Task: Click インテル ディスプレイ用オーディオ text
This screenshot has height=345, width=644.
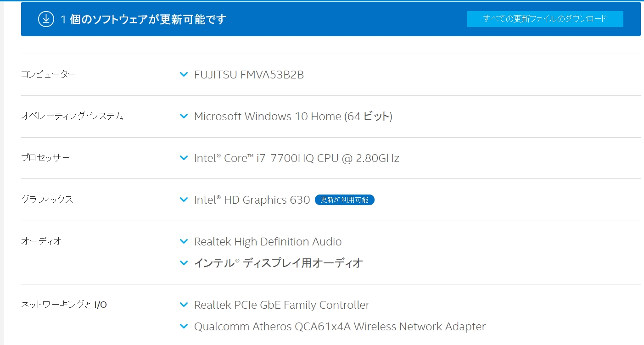Action: [279, 263]
